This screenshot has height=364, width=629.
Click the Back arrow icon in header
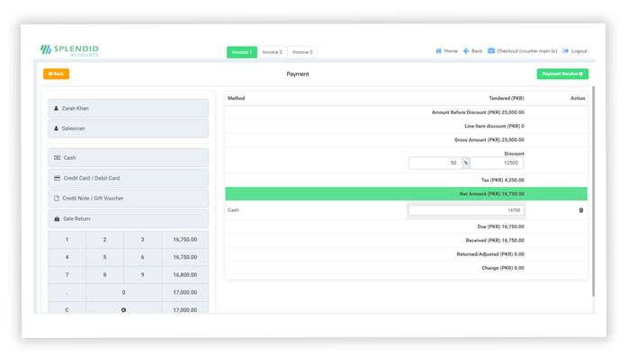467,51
